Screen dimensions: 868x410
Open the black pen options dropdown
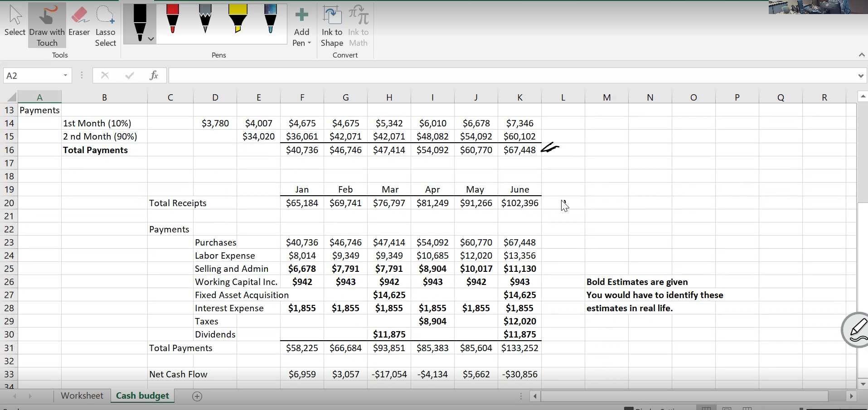(151, 39)
